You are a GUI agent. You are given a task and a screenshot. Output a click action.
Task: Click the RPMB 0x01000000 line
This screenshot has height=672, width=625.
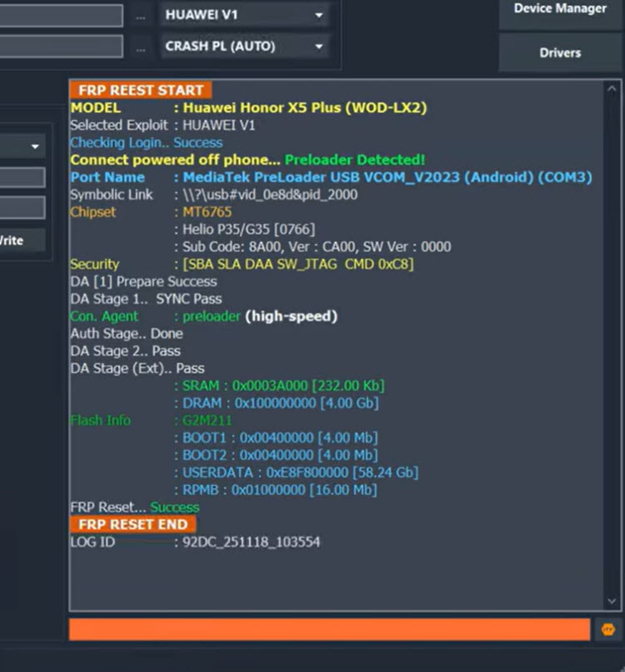[275, 490]
